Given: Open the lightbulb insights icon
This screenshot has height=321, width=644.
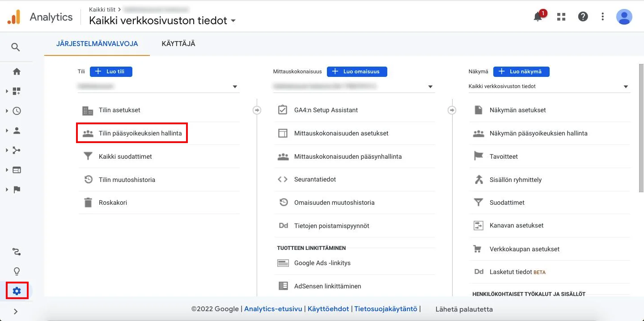Looking at the screenshot, I should (x=16, y=271).
